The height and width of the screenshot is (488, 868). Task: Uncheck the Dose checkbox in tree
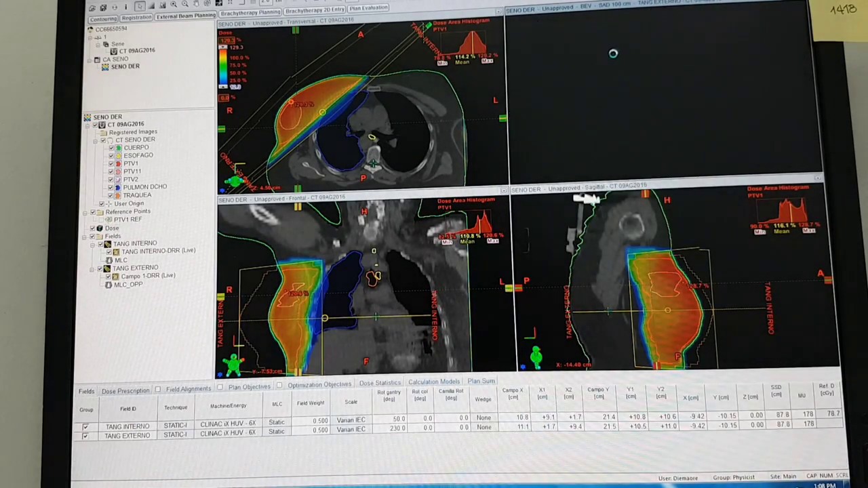click(92, 228)
